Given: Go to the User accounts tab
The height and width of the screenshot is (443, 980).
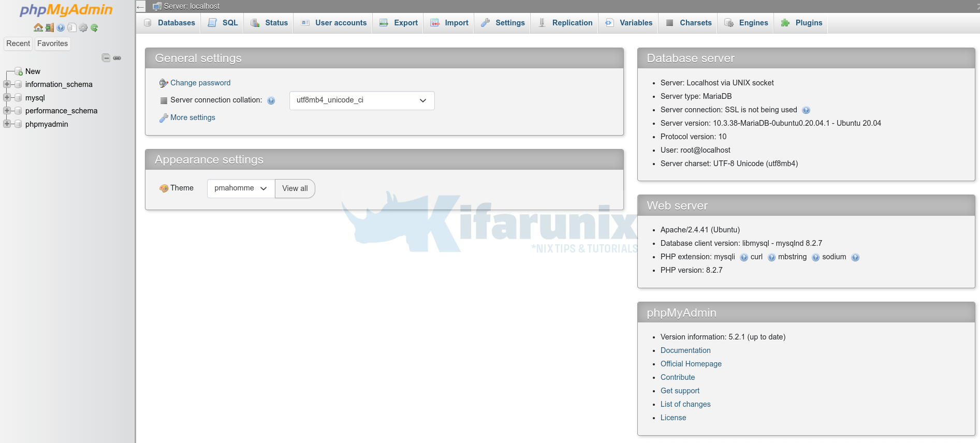Looking at the screenshot, I should coord(333,23).
